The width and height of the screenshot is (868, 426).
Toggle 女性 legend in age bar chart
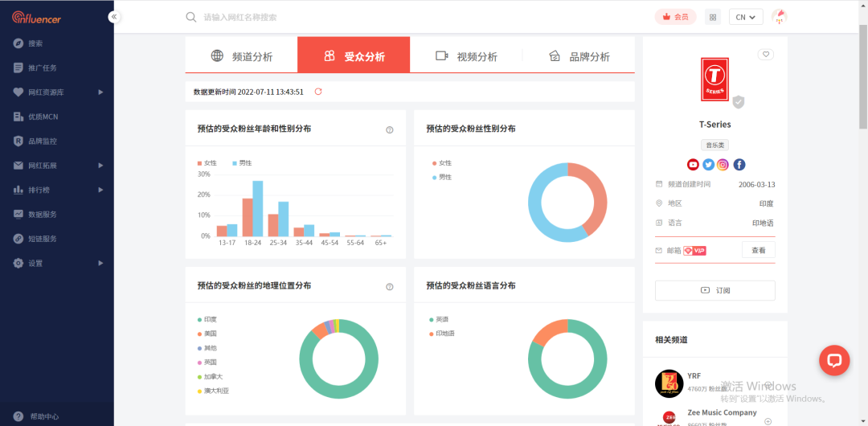[207, 163]
